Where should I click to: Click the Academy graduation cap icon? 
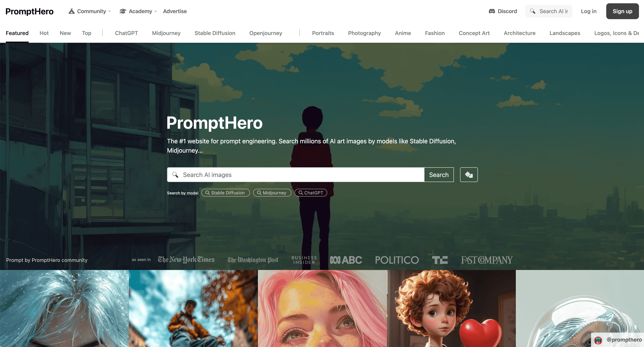point(123,11)
